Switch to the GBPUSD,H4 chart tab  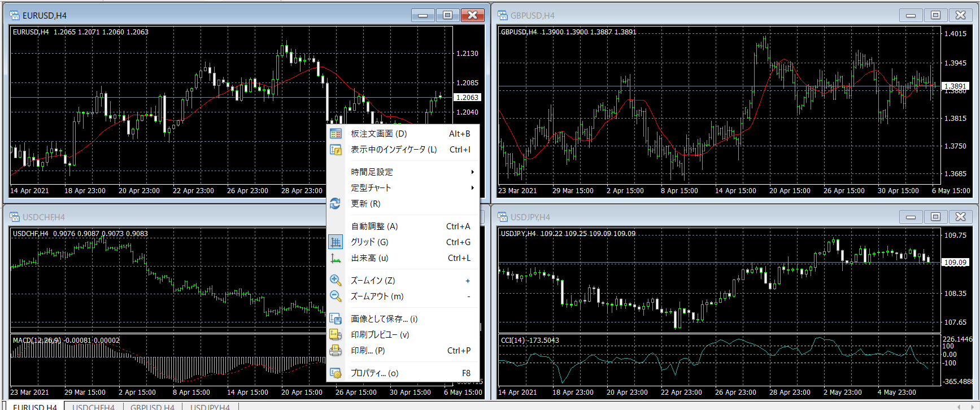[152, 407]
